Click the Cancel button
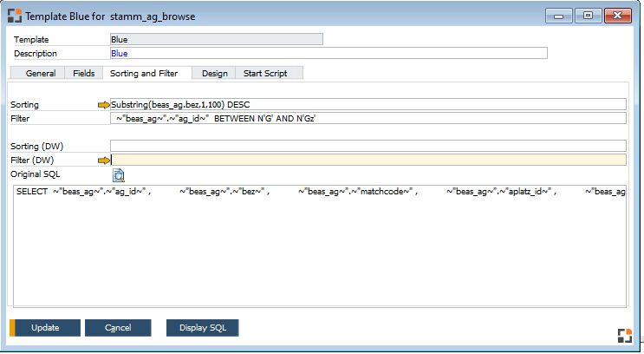The image size is (644, 354). point(118,328)
